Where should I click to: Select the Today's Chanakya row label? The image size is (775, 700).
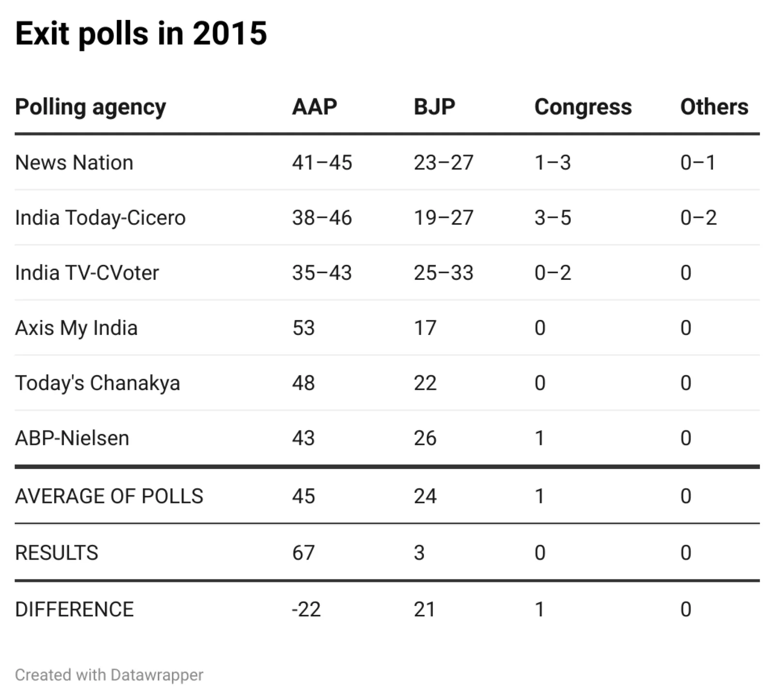[x=97, y=383]
